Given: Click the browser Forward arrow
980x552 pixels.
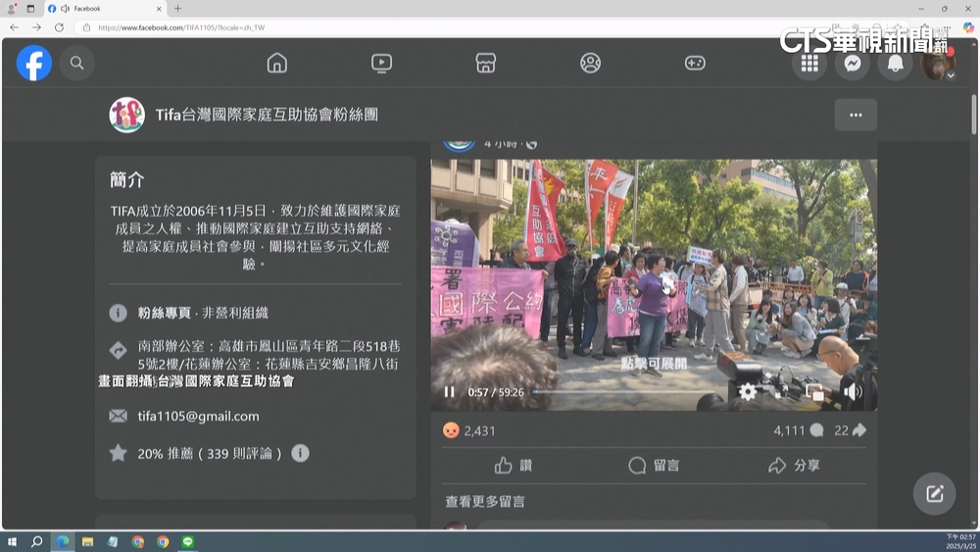Looking at the screenshot, I should (x=37, y=27).
